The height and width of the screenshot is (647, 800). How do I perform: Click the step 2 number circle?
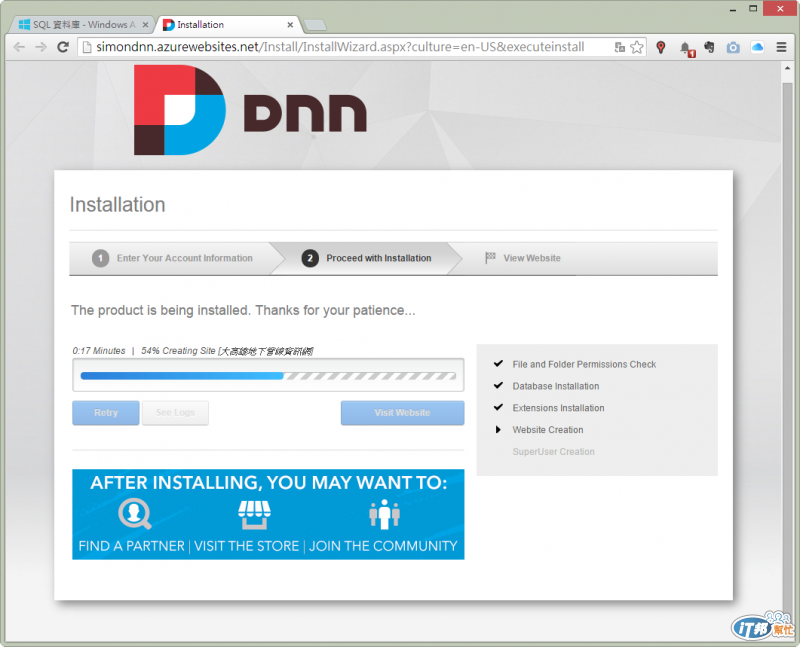[310, 258]
